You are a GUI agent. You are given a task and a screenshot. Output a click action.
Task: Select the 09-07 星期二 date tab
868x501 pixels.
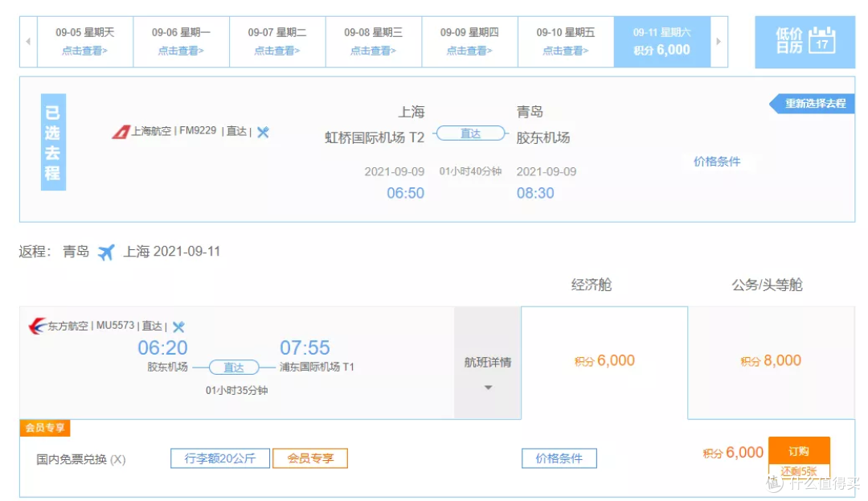point(277,42)
